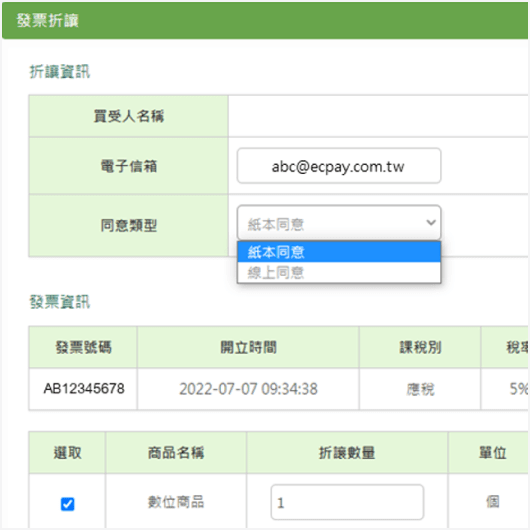
Task: Click the 單位 column header
Action: [492, 453]
